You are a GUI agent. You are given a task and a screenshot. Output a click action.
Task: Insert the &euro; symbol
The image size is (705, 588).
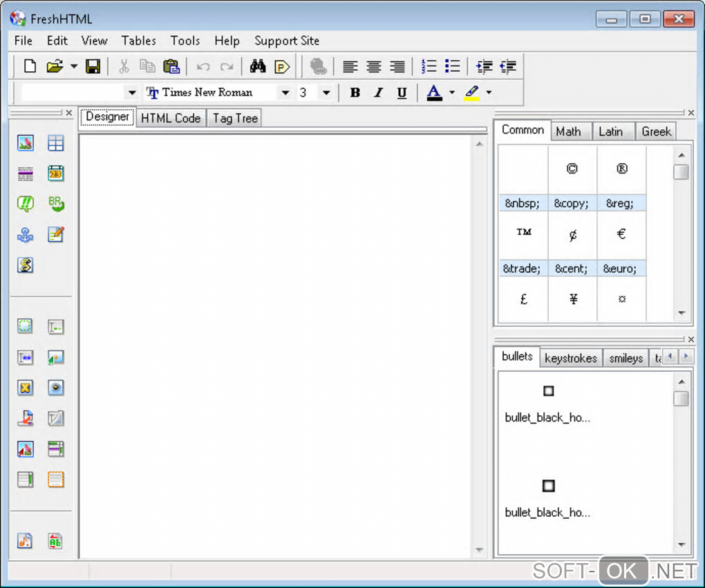click(x=621, y=244)
